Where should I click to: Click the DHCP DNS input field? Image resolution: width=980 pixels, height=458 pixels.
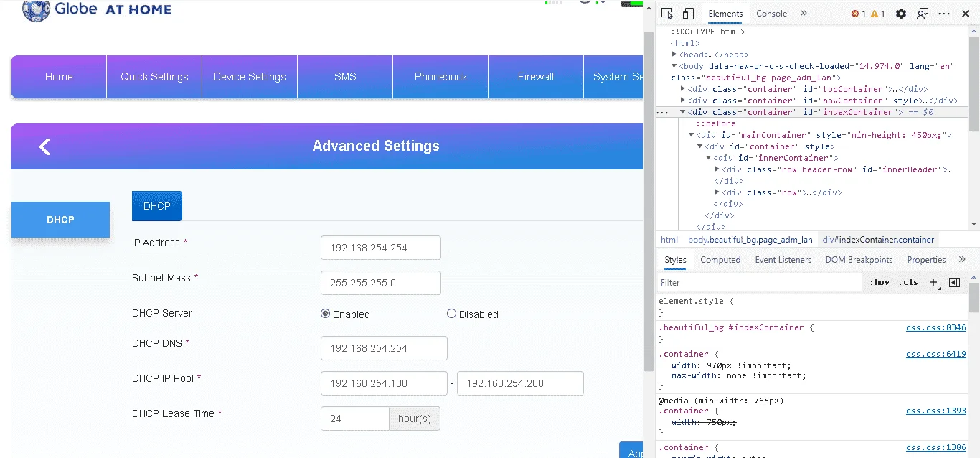pyautogui.click(x=384, y=348)
